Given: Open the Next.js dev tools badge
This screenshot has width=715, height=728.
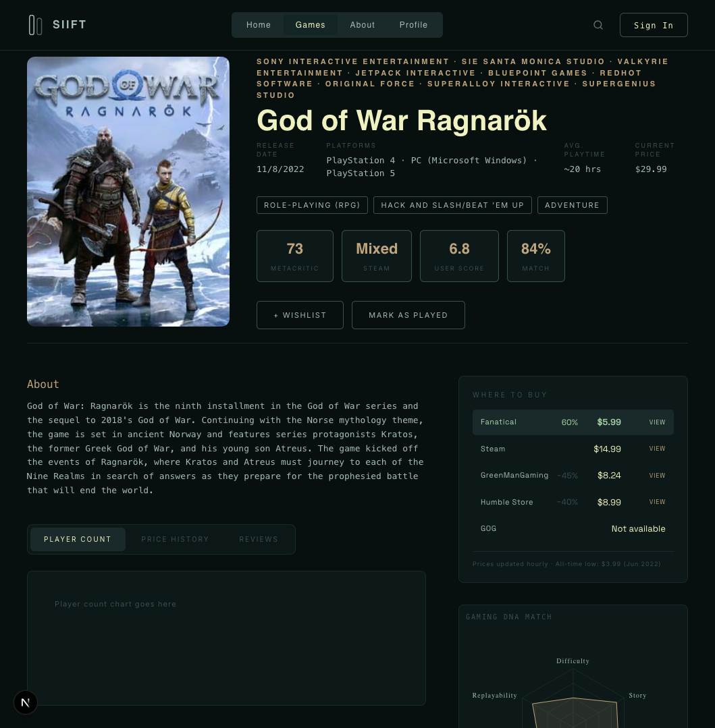Looking at the screenshot, I should pyautogui.click(x=26, y=702).
